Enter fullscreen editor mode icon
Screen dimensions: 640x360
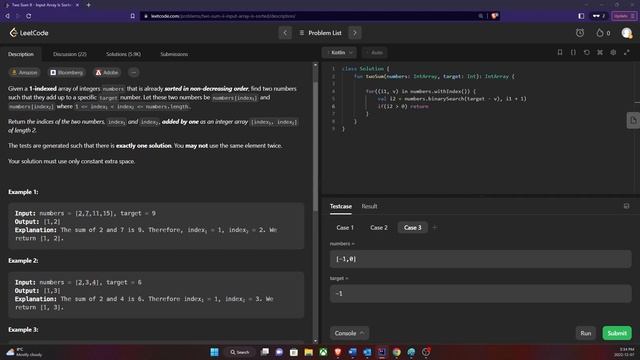tap(627, 52)
